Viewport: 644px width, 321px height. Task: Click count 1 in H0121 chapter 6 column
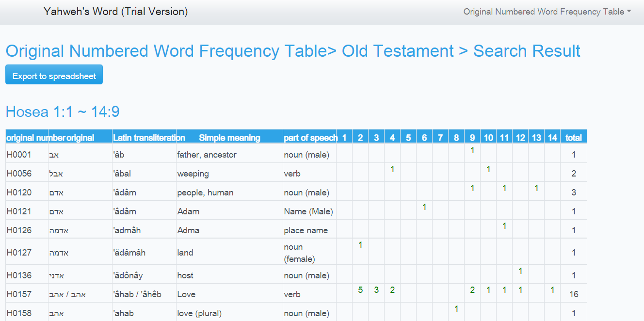pos(424,207)
